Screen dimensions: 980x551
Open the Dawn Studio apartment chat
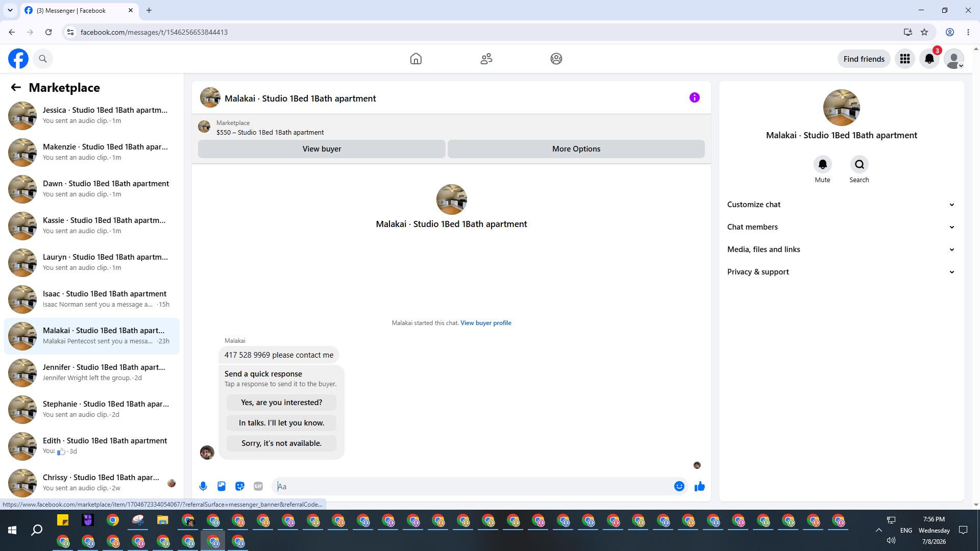point(92,189)
